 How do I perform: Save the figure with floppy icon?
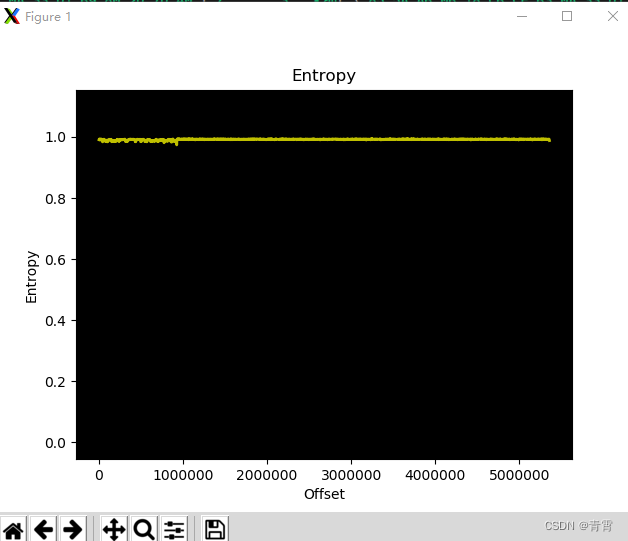click(x=215, y=529)
